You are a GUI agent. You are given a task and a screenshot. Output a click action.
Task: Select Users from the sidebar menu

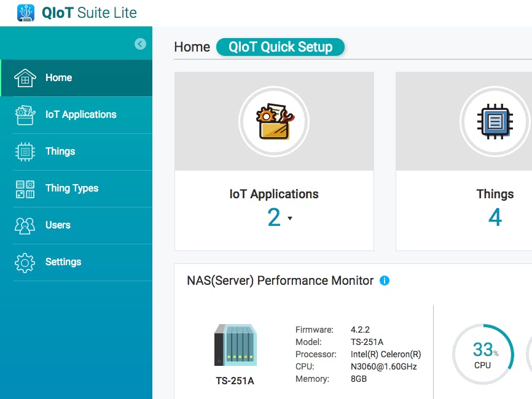58,225
